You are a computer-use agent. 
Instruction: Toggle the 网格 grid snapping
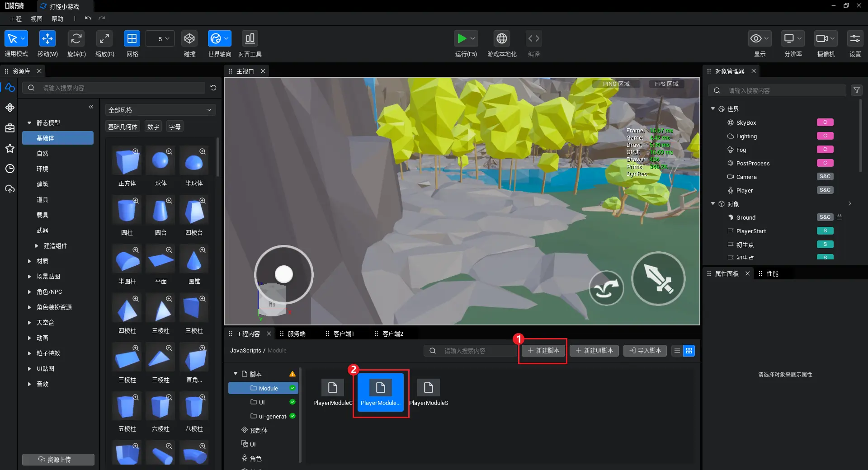(x=132, y=38)
